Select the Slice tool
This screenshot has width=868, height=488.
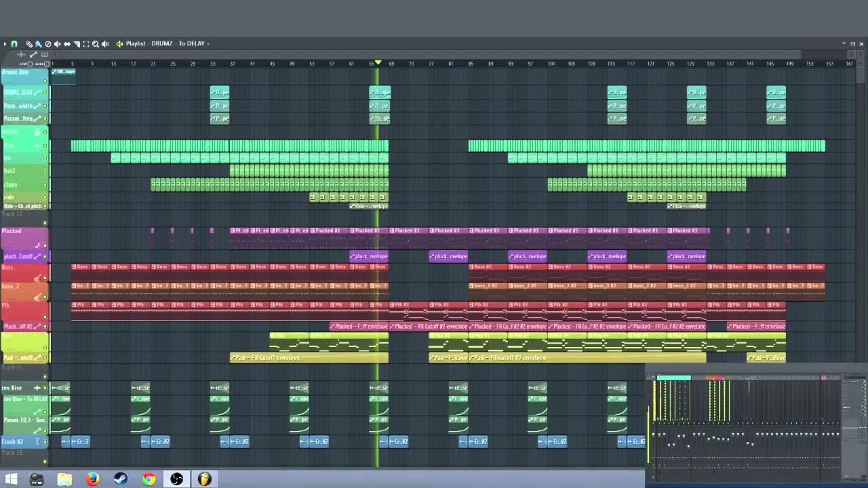click(x=77, y=44)
